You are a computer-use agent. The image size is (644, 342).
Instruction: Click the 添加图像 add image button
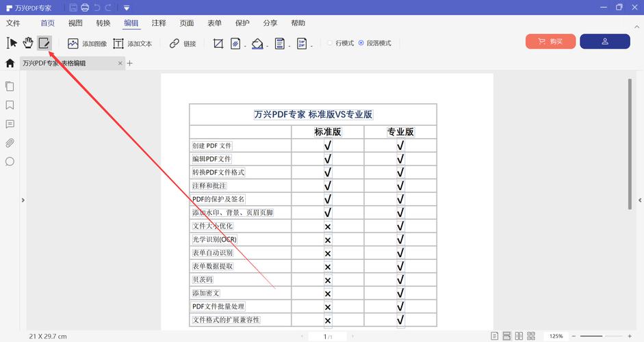[87, 43]
